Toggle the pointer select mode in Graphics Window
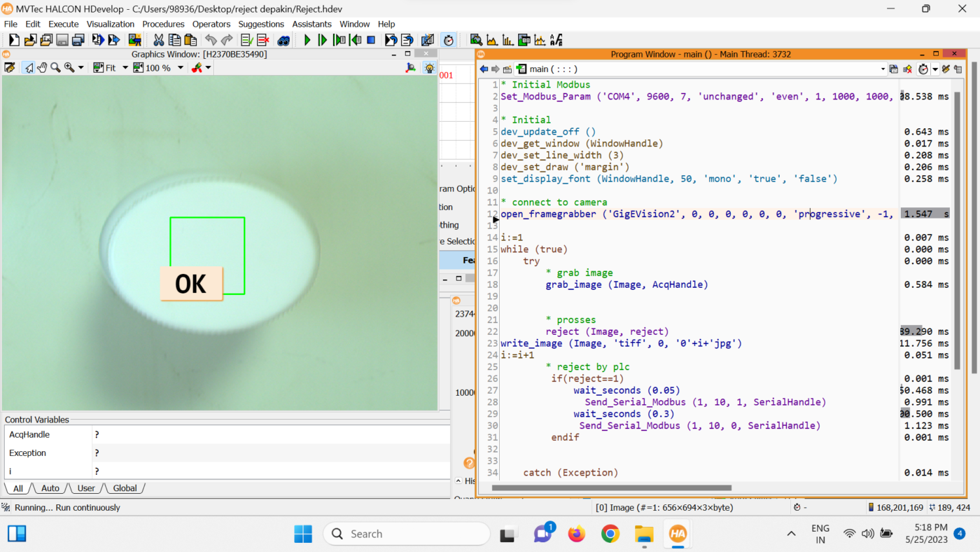 (x=29, y=68)
